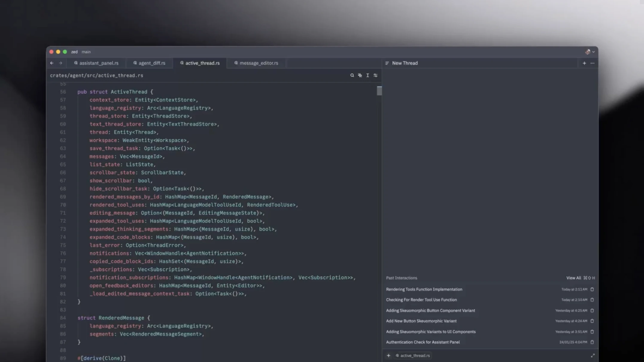Add context using plus button near active_thread.rs

pos(388,355)
